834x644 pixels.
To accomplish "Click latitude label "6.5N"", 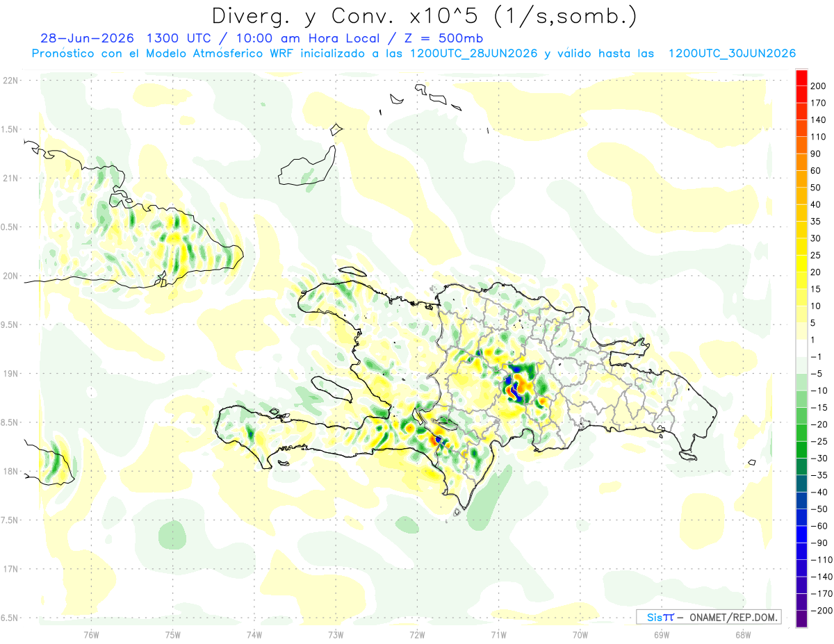I will click(10, 618).
